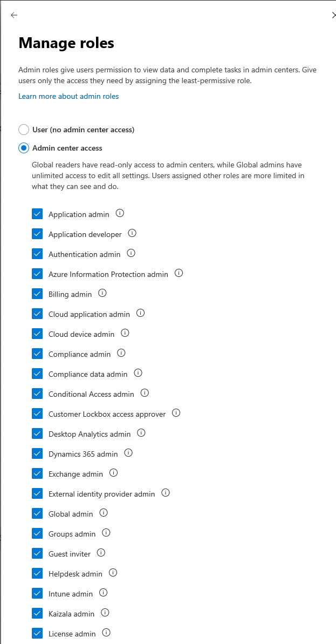This screenshot has height=644, width=336.
Task: Uncheck the Global admin checkbox
Action: pos(37,513)
